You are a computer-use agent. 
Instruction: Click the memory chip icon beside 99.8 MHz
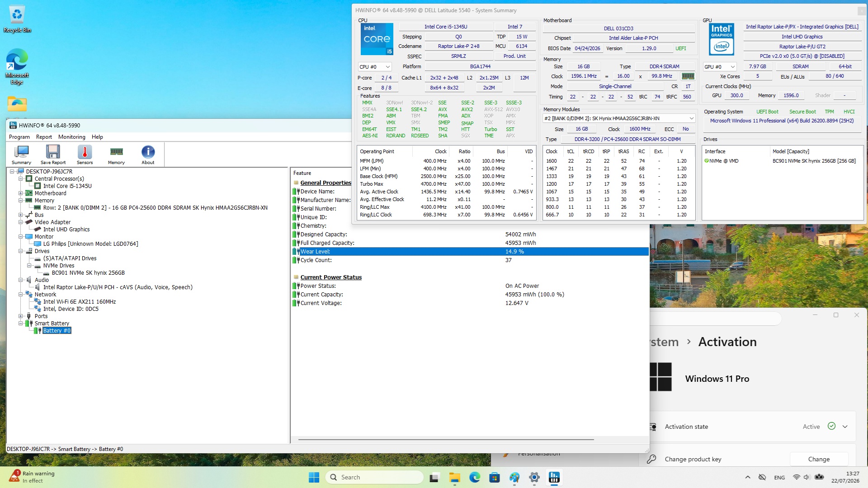(688, 76)
